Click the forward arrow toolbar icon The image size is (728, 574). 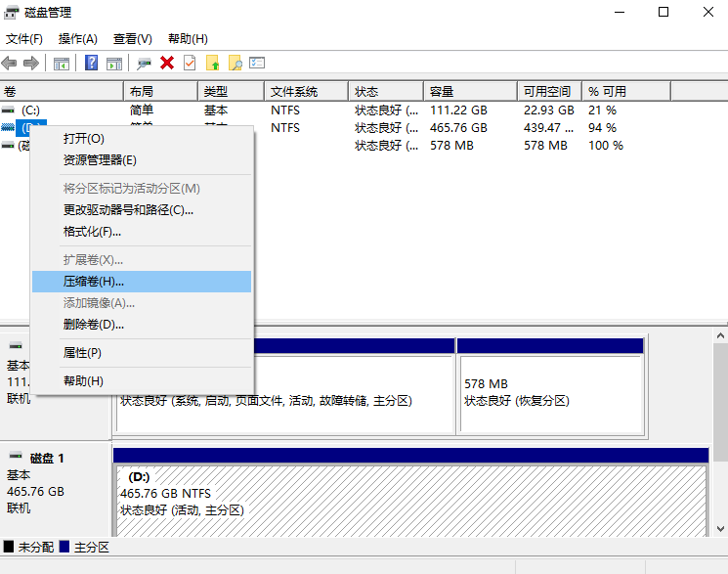click(31, 63)
